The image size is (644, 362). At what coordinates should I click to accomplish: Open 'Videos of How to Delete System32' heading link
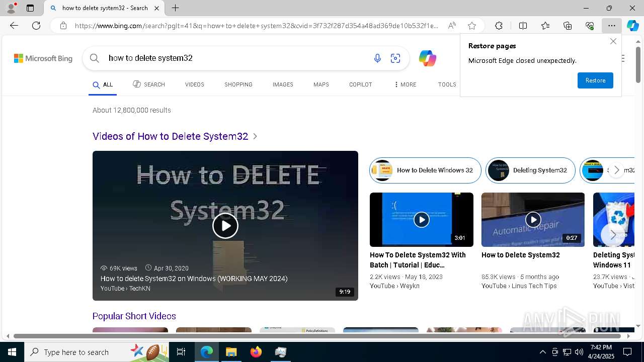pos(170,136)
